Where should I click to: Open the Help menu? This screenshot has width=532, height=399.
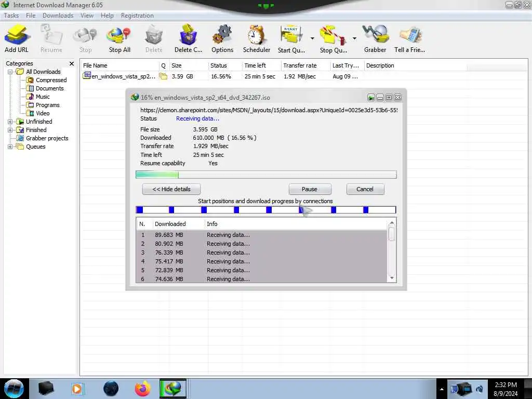107,16
